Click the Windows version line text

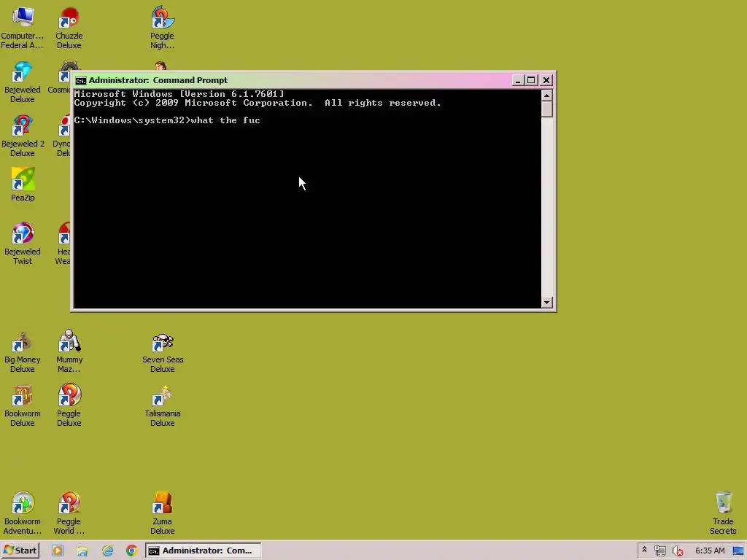pos(179,94)
